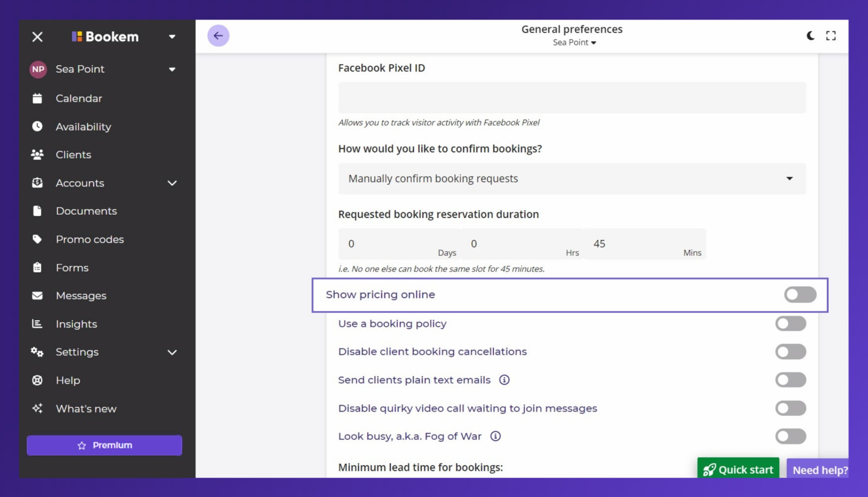Open the Calendar menu item

point(79,98)
